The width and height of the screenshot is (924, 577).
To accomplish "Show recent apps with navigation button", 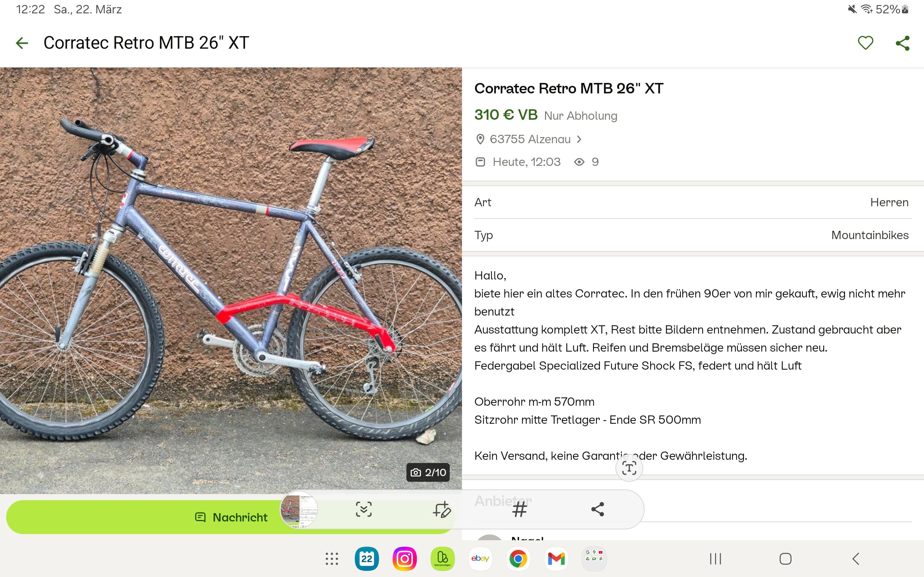I will (x=715, y=559).
